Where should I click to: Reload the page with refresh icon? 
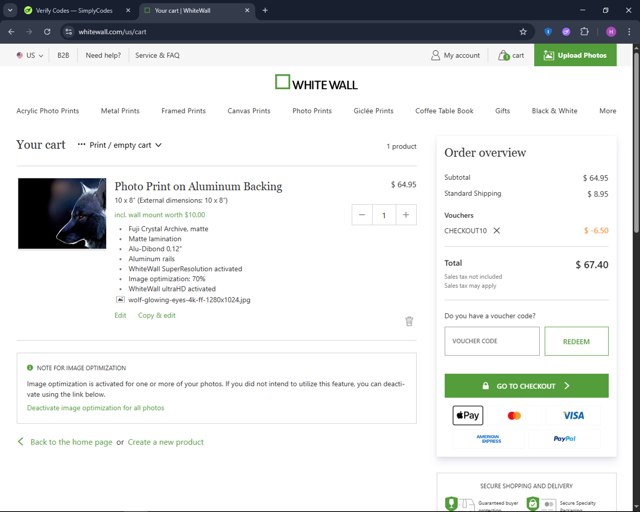tap(47, 32)
